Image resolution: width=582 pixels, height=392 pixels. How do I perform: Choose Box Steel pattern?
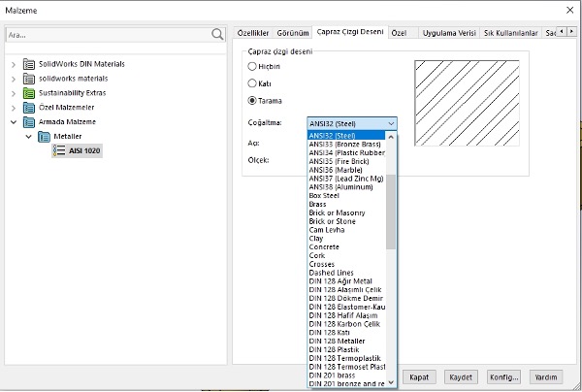click(346, 195)
